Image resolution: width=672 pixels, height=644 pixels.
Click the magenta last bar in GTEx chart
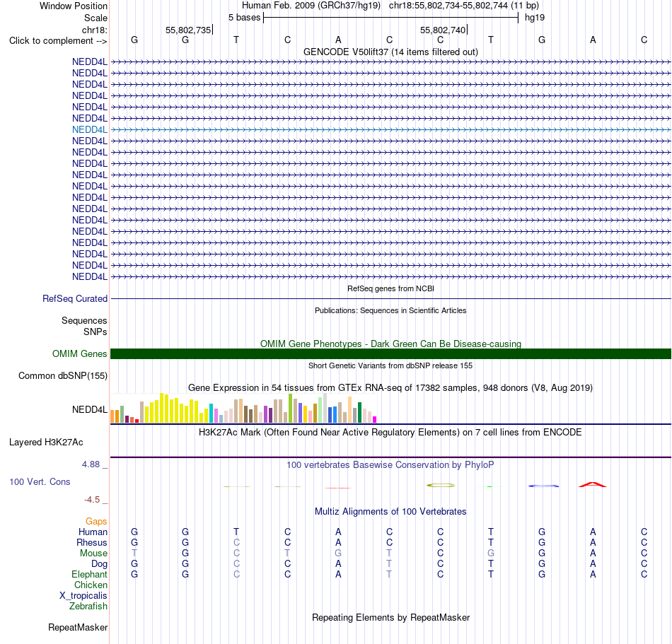coord(375,420)
